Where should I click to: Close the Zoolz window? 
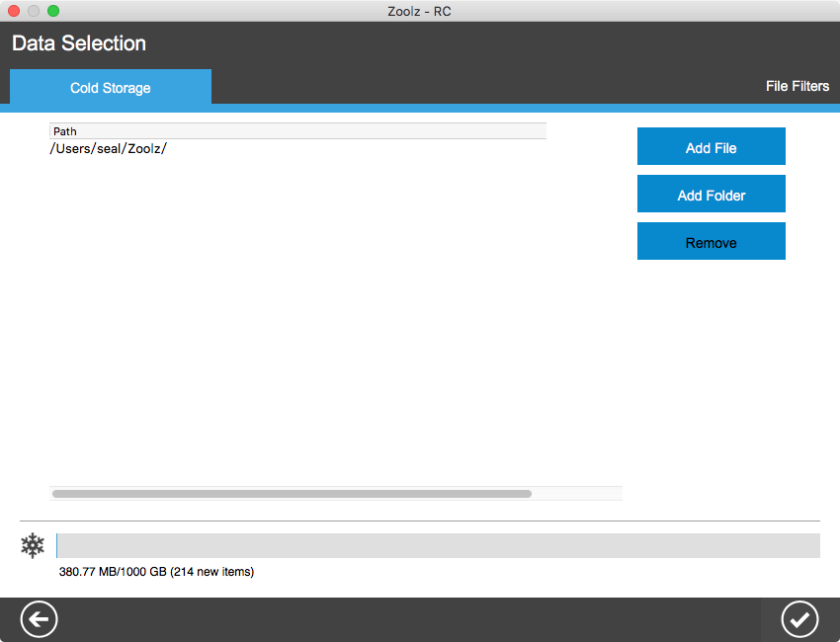[x=14, y=11]
